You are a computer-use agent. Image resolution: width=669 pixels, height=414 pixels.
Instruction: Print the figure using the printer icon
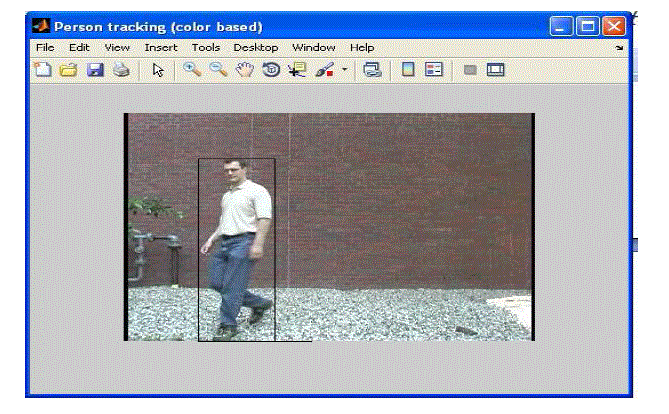coord(120,70)
